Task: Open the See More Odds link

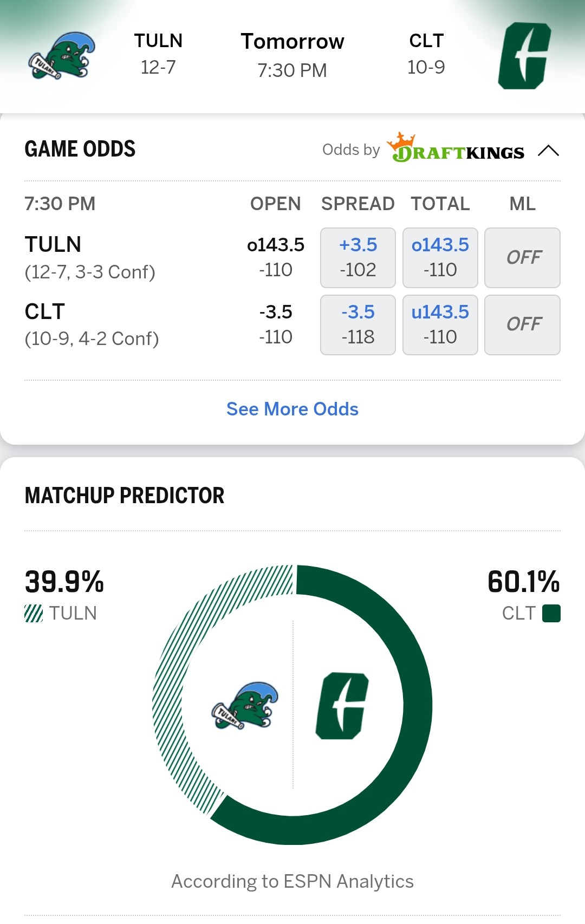Action: (x=292, y=409)
